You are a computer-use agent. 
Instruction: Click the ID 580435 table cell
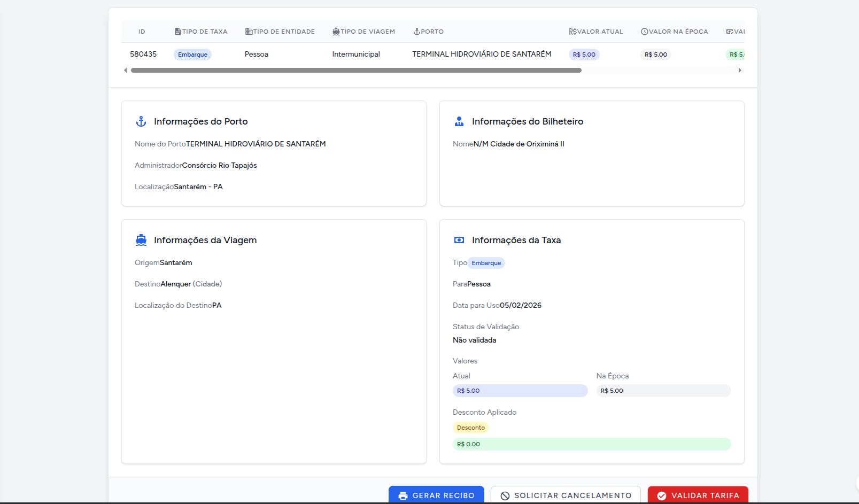143,55
